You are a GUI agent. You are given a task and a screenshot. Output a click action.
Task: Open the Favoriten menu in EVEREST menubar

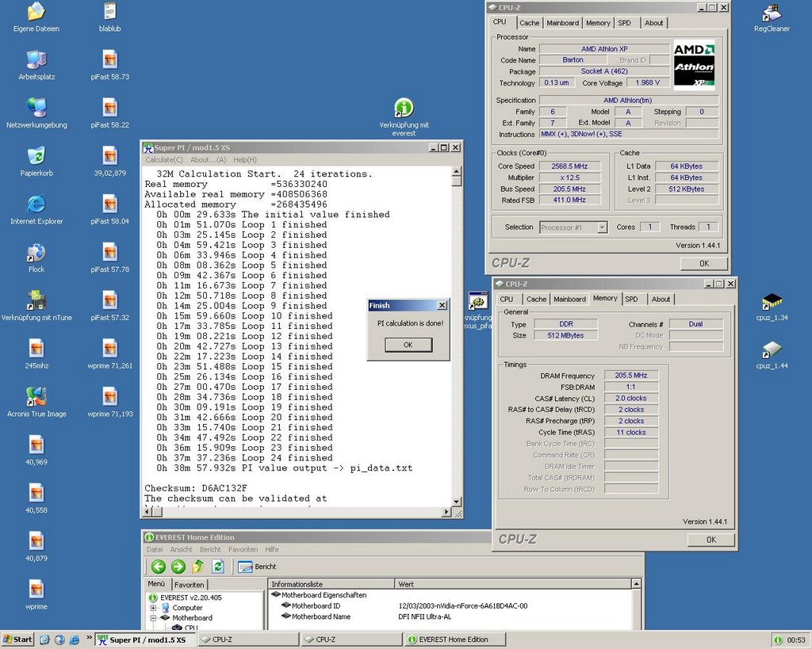pos(243,550)
